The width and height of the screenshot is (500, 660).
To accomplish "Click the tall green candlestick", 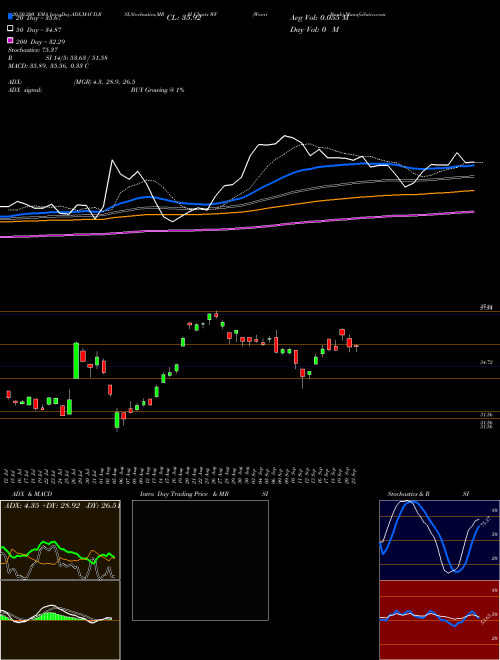I will [x=76, y=361].
